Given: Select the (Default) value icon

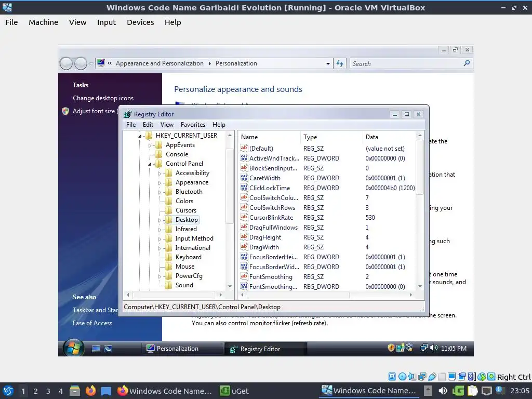Looking at the screenshot, I should tap(244, 148).
